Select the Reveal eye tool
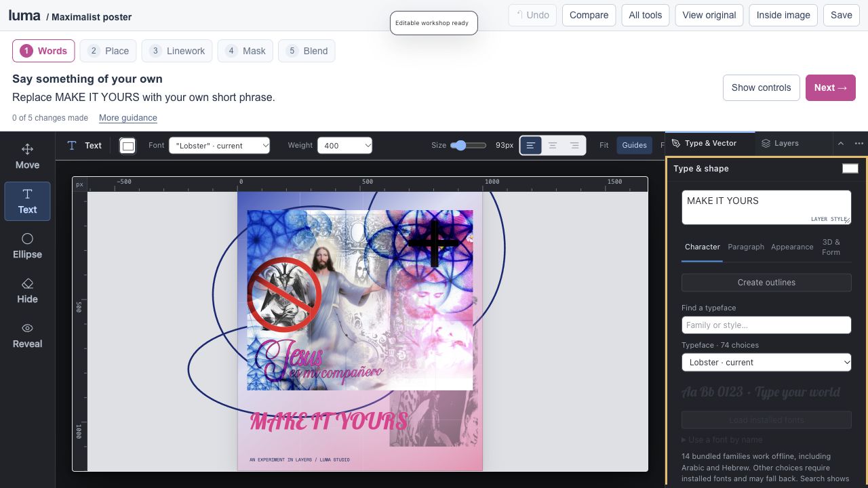Viewport: 868px width, 488px height. click(x=27, y=335)
